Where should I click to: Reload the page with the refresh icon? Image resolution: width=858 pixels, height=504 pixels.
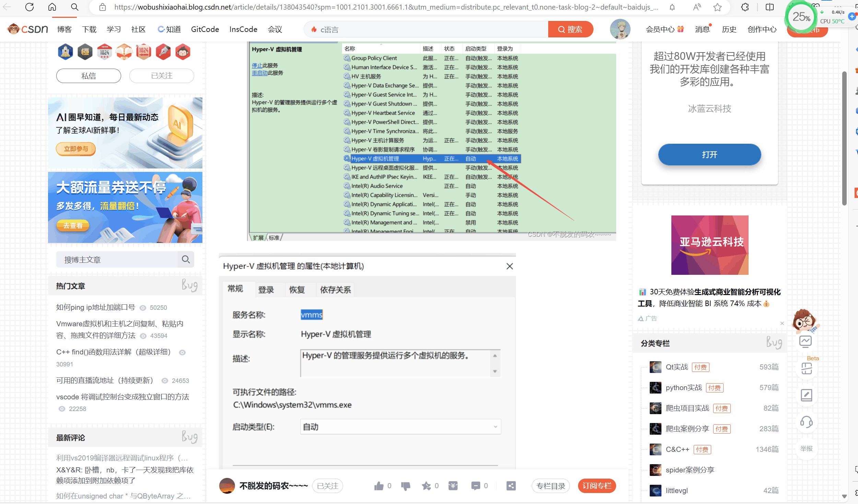30,7
